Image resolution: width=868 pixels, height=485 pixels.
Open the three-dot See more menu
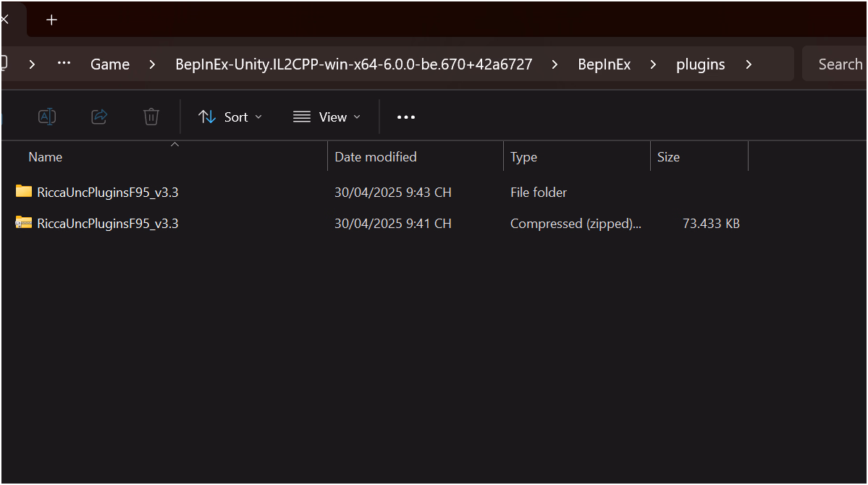coord(406,117)
